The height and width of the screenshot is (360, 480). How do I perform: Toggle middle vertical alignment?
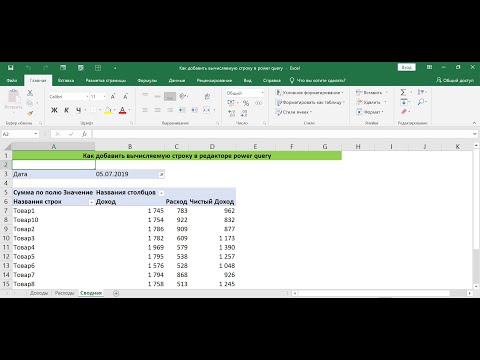[x=157, y=96]
